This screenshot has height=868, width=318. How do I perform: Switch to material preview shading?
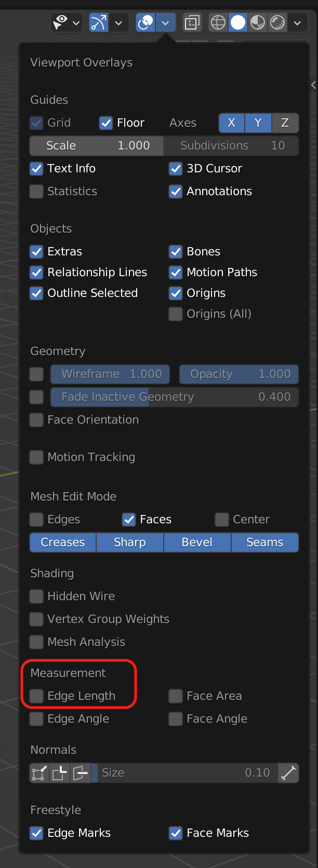258,23
